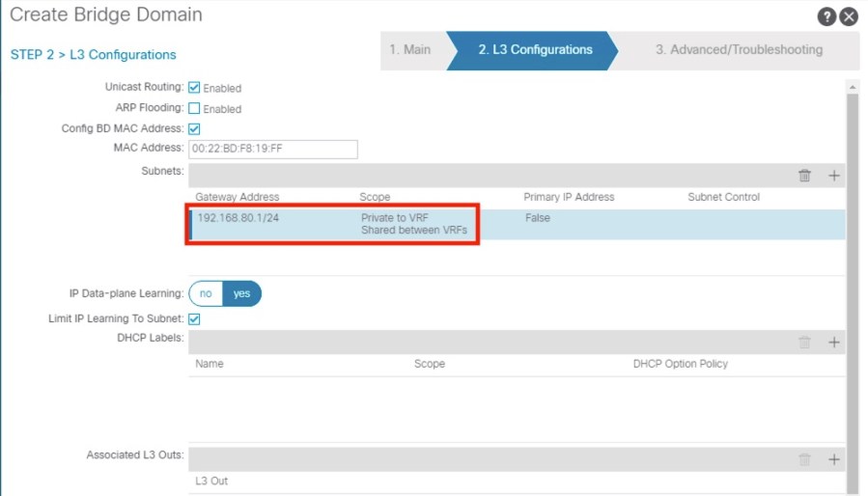Click the Subnets trash delete icon
The image size is (868, 496).
pyautogui.click(x=804, y=175)
